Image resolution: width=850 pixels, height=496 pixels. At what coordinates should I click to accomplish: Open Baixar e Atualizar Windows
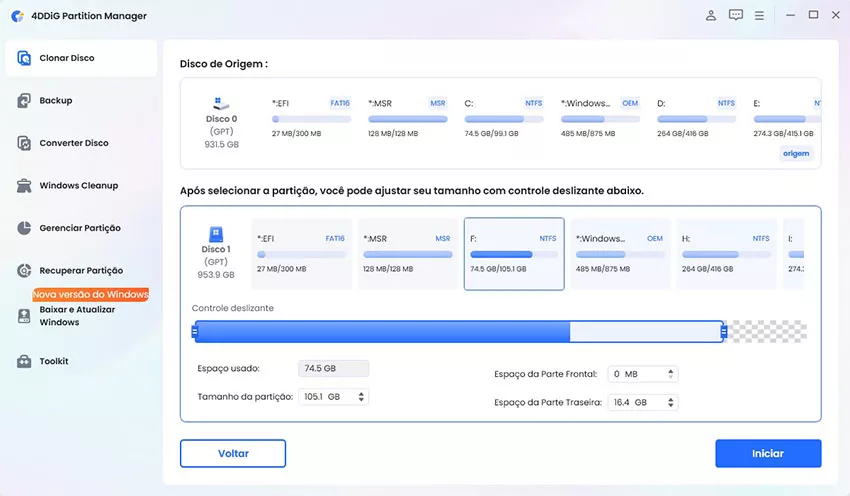81,315
